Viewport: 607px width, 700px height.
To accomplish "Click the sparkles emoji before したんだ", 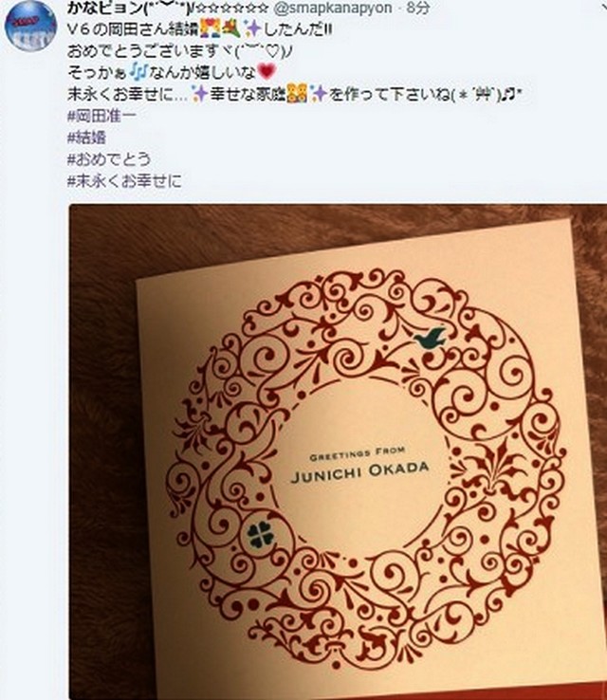I will pos(253,29).
